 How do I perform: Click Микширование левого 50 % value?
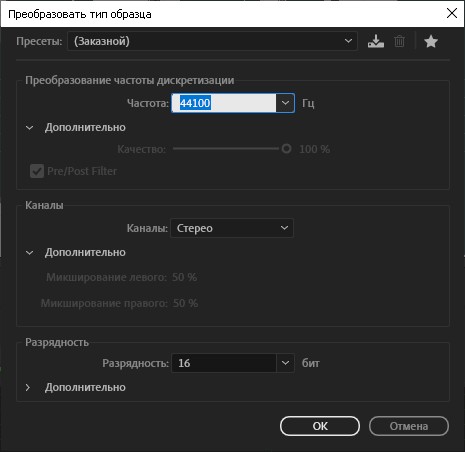[184, 277]
